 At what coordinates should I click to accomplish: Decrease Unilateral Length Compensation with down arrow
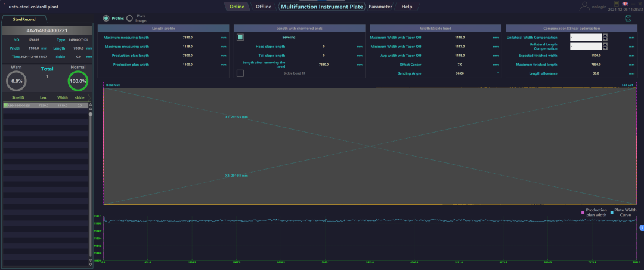pyautogui.click(x=605, y=48)
